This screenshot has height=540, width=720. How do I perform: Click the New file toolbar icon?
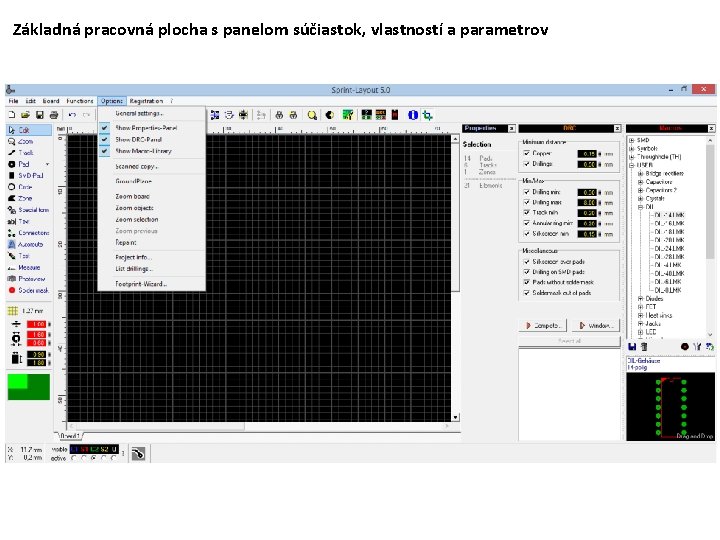12,115
